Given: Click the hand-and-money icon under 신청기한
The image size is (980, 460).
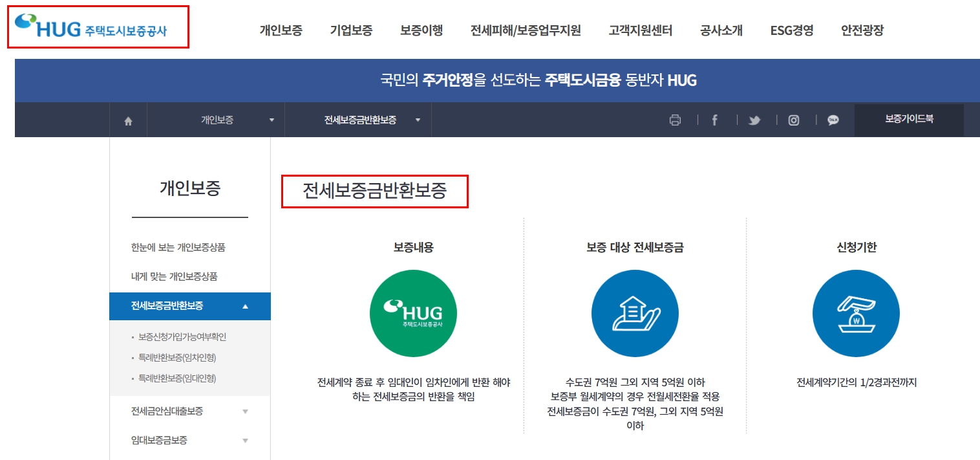Looking at the screenshot, I should click(x=856, y=313).
